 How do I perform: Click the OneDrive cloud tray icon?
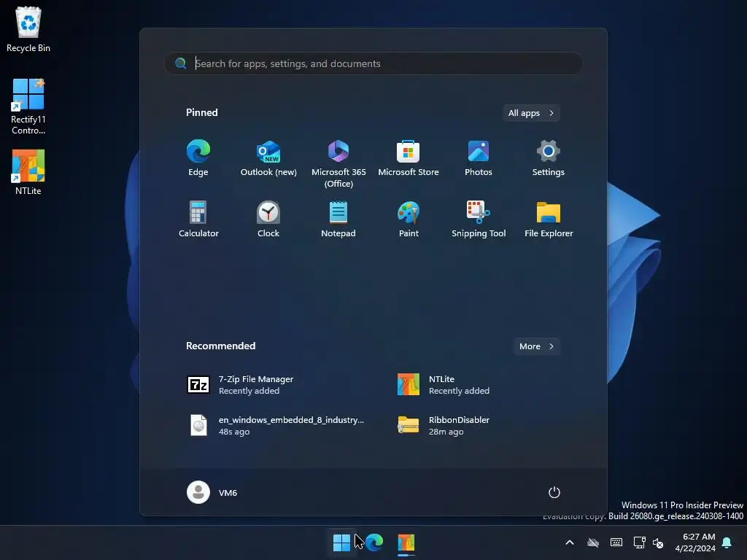click(593, 542)
